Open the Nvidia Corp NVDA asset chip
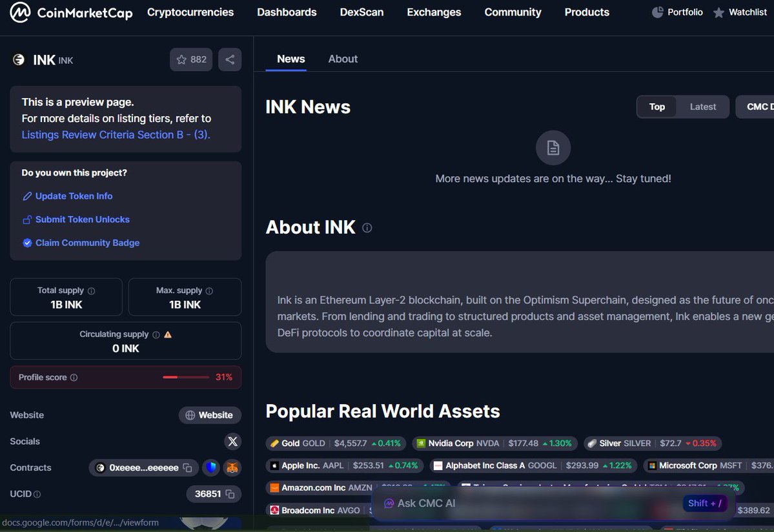The image size is (774, 532). (x=494, y=443)
